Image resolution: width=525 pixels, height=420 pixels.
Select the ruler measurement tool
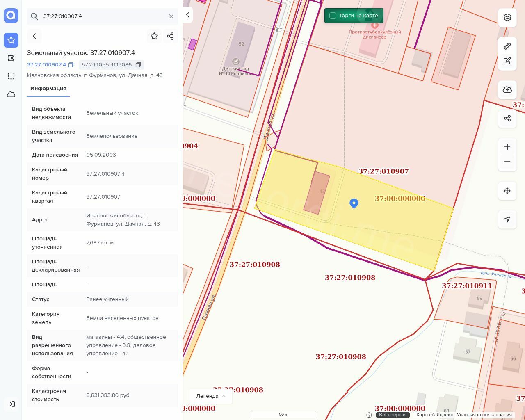tap(507, 46)
